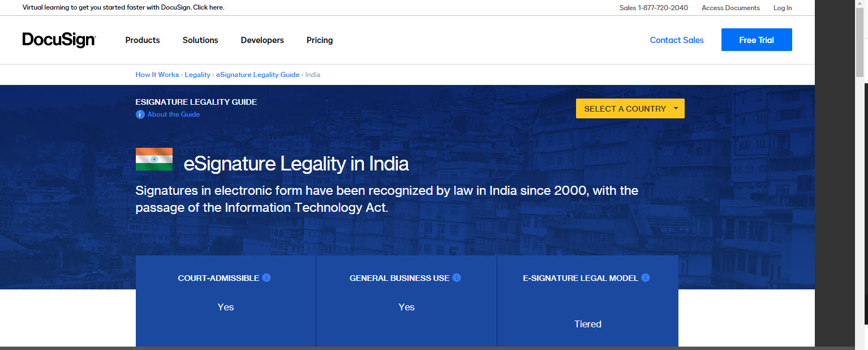
Task: Click the GENERAL BUSINESS USE info icon
Action: click(x=457, y=278)
